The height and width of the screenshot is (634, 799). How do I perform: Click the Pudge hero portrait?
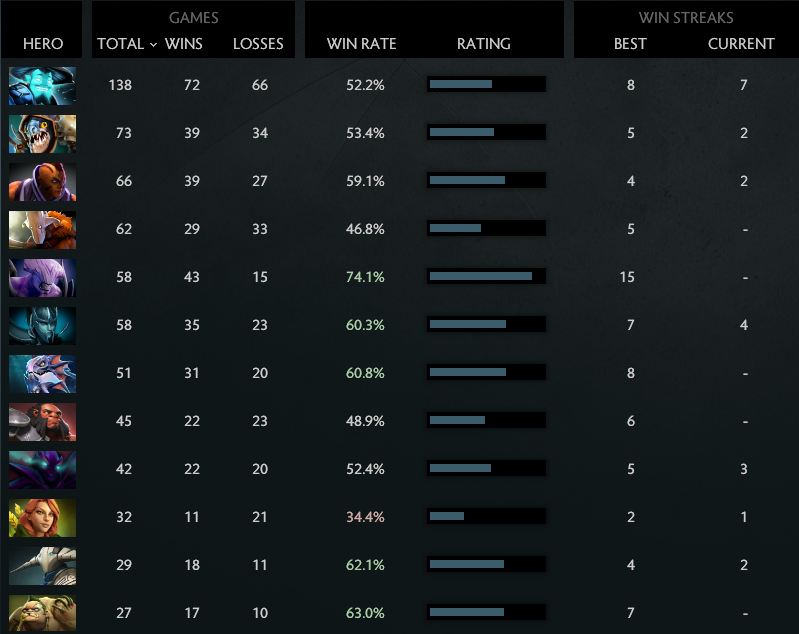tap(42, 611)
